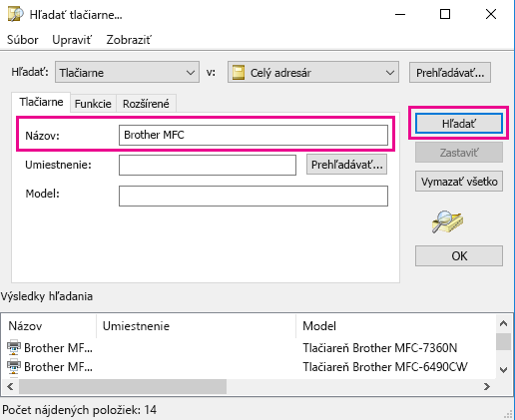515x420 pixels.
Task: Open the Súbor menu
Action: click(x=23, y=40)
